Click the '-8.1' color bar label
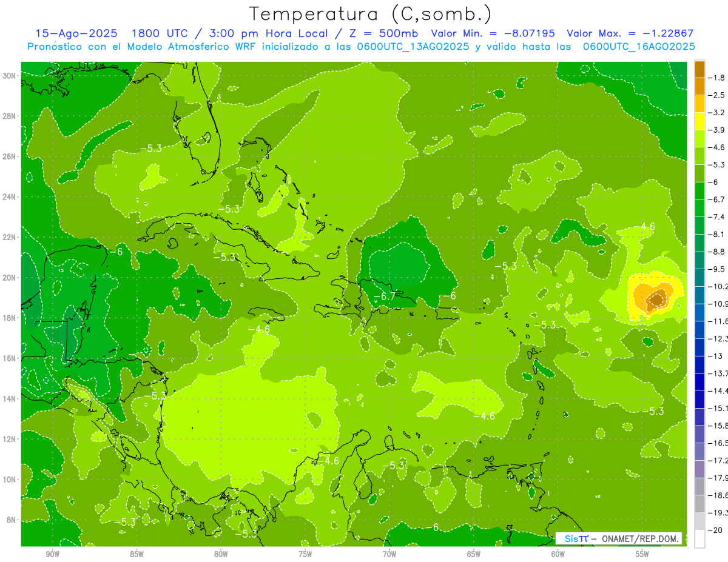The image size is (728, 562). [x=717, y=234]
